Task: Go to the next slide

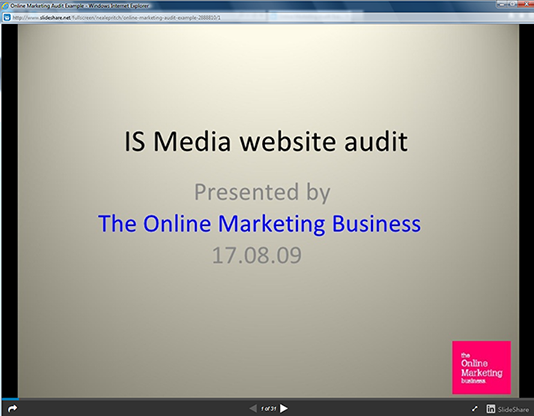Action: tap(284, 408)
